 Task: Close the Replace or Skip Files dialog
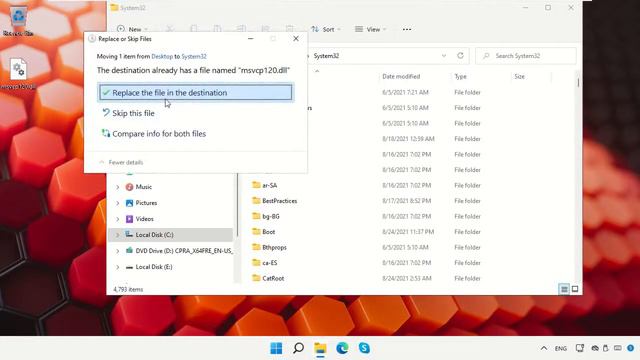point(296,39)
